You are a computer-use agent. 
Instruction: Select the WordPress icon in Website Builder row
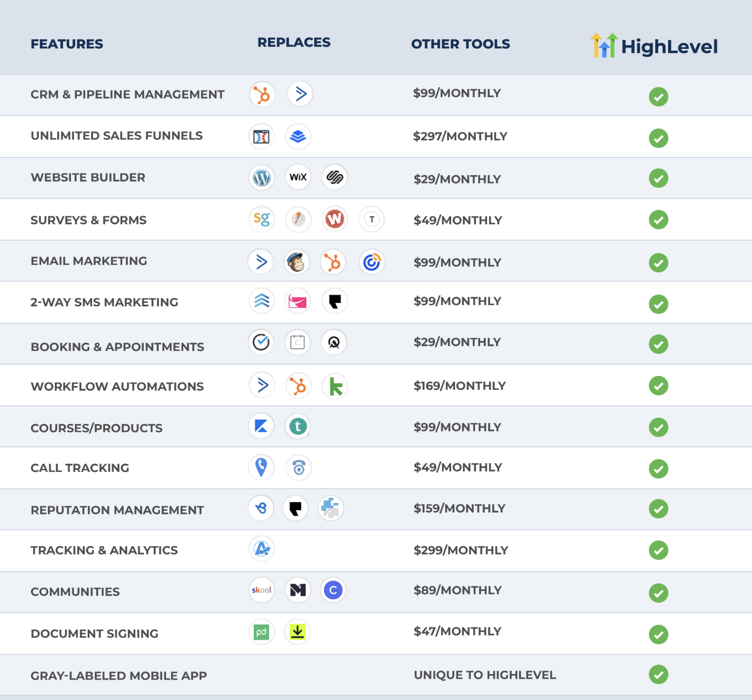[262, 178]
